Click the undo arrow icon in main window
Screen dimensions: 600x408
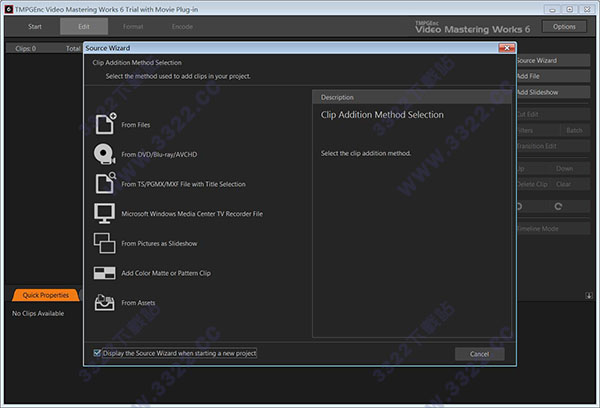[x=519, y=206]
